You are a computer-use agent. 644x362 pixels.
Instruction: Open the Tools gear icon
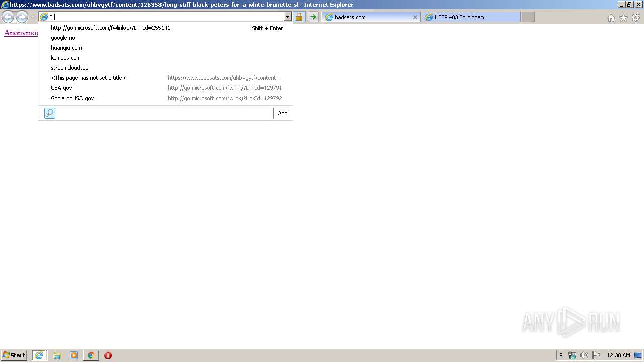(636, 18)
